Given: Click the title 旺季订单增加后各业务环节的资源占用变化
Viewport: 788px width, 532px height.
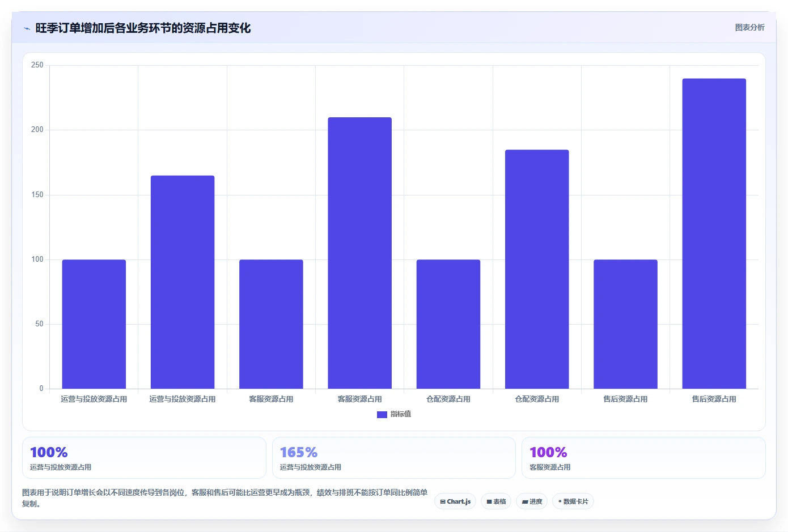Looking at the screenshot, I should tap(143, 28).
